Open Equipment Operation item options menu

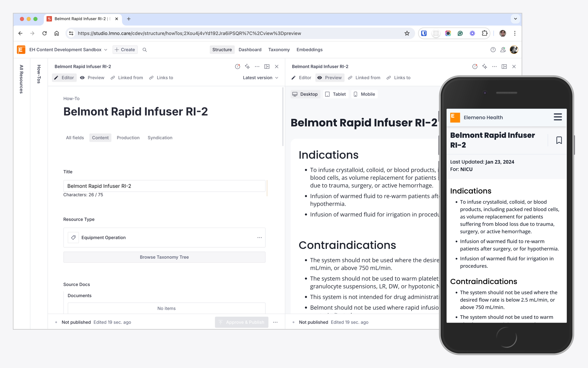[x=260, y=238]
